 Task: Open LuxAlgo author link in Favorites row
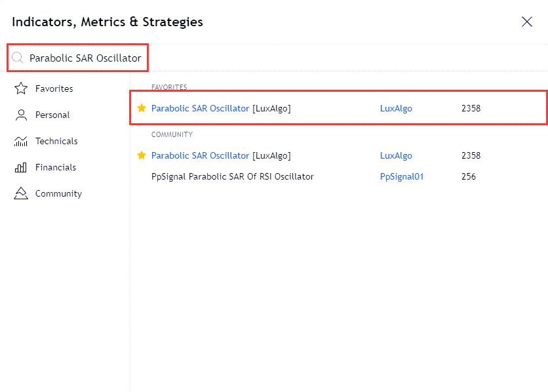(x=396, y=108)
